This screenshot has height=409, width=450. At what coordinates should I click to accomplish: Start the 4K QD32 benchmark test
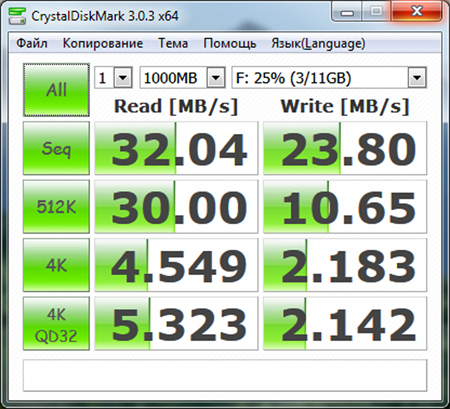tap(56, 324)
